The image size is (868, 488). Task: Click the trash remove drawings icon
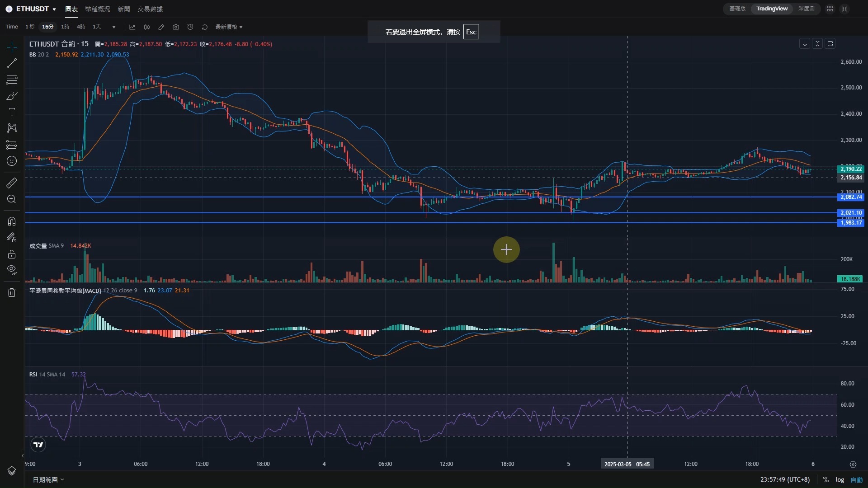coord(12,293)
